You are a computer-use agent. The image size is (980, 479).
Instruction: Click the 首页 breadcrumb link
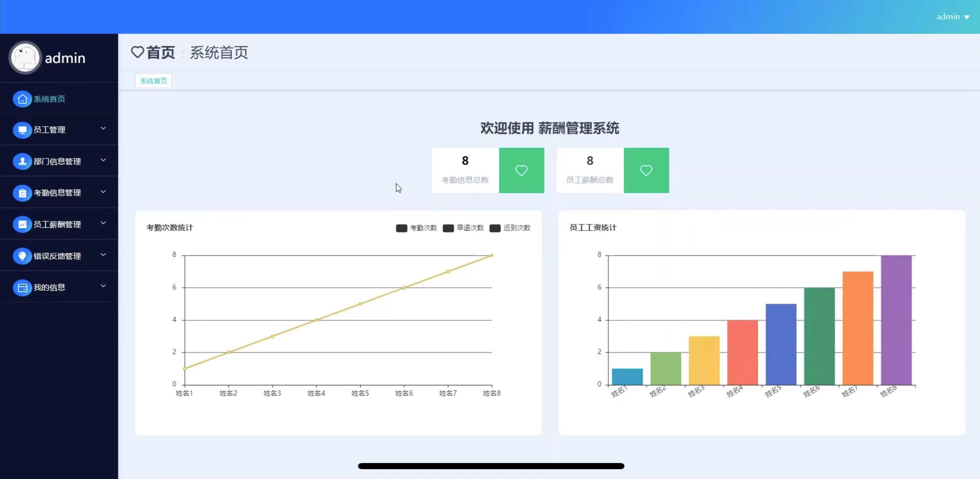coord(160,52)
